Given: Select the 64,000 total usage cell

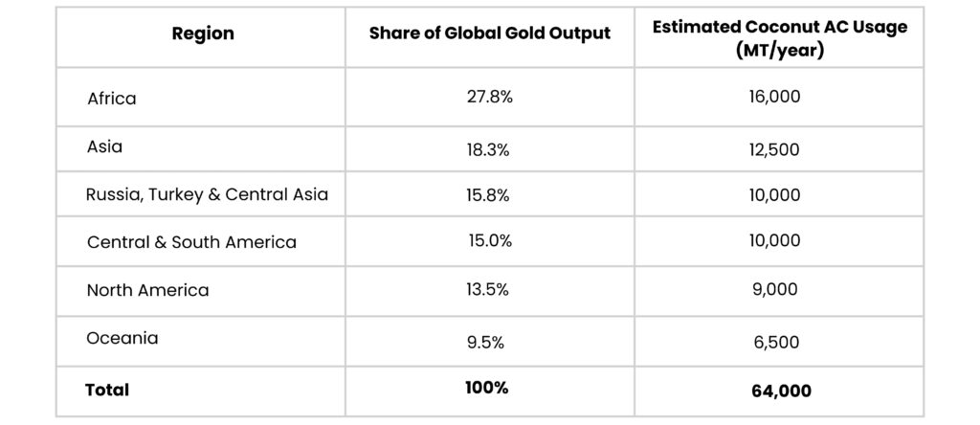Looking at the screenshot, I should click(x=779, y=391).
